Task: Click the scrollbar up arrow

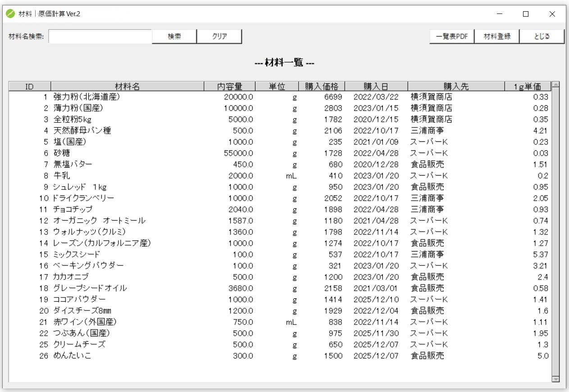Action: (x=555, y=86)
